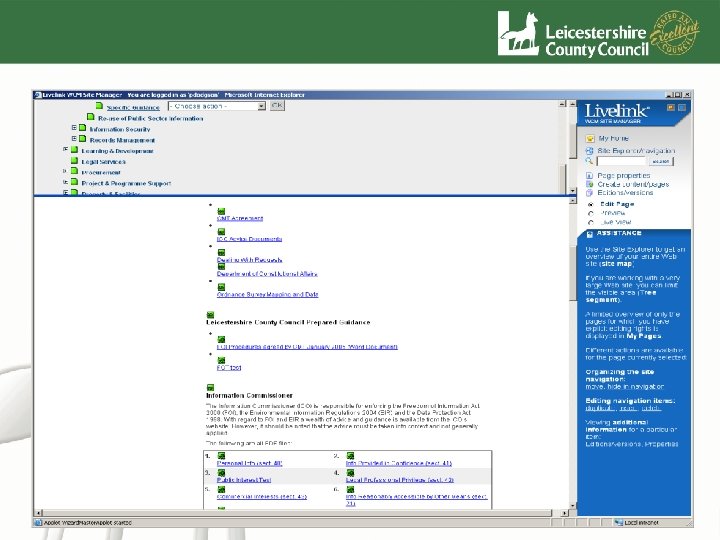Open Info Provided in Confidence (sect. 41) link
The image size is (720, 540).
[399, 463]
